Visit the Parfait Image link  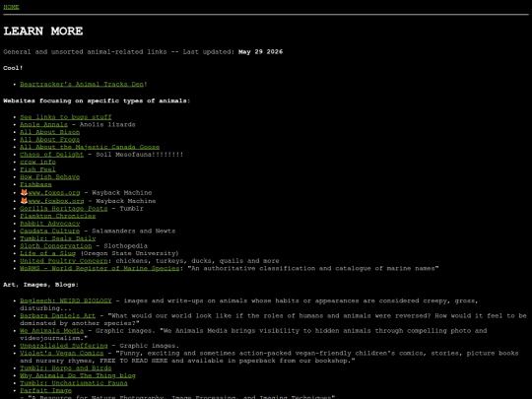(45, 390)
